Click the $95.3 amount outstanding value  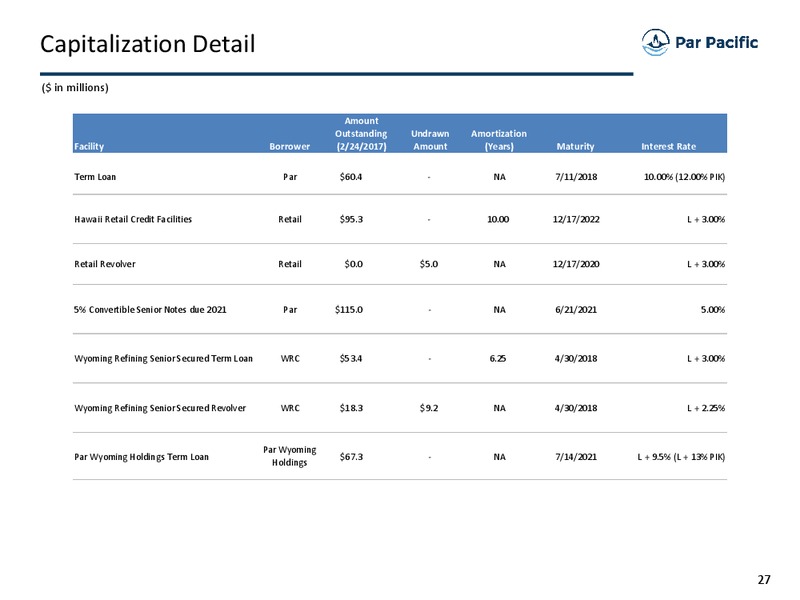click(351, 219)
